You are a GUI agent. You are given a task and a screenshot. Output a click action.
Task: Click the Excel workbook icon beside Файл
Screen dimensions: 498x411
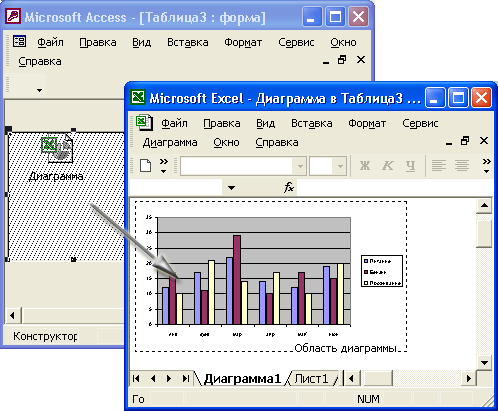click(x=144, y=123)
